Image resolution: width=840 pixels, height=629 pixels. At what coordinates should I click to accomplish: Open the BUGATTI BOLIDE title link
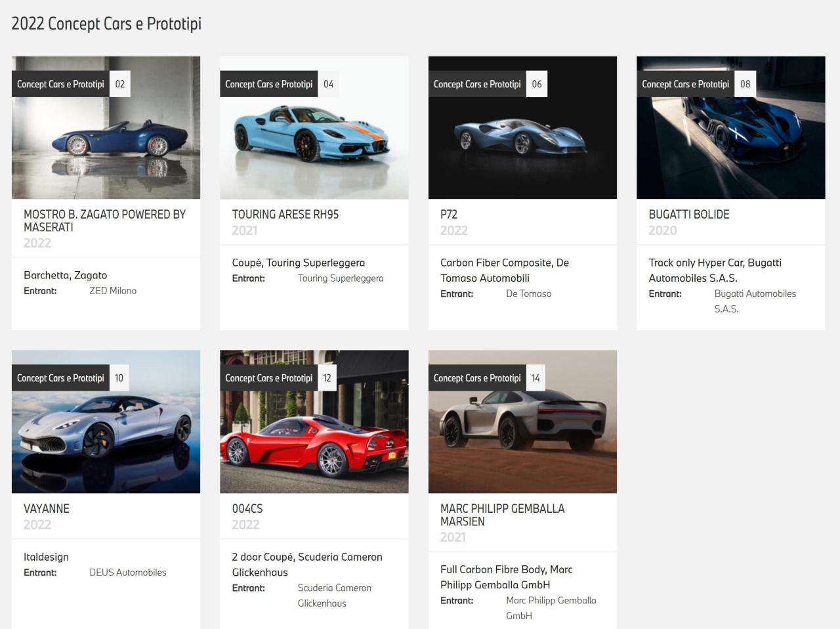click(688, 215)
